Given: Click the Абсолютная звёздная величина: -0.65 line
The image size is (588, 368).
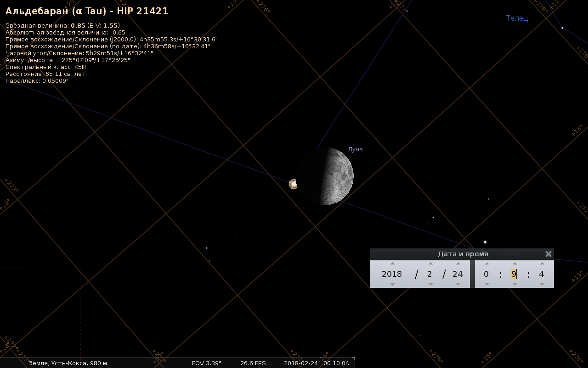Looking at the screenshot, I should coord(65,33).
